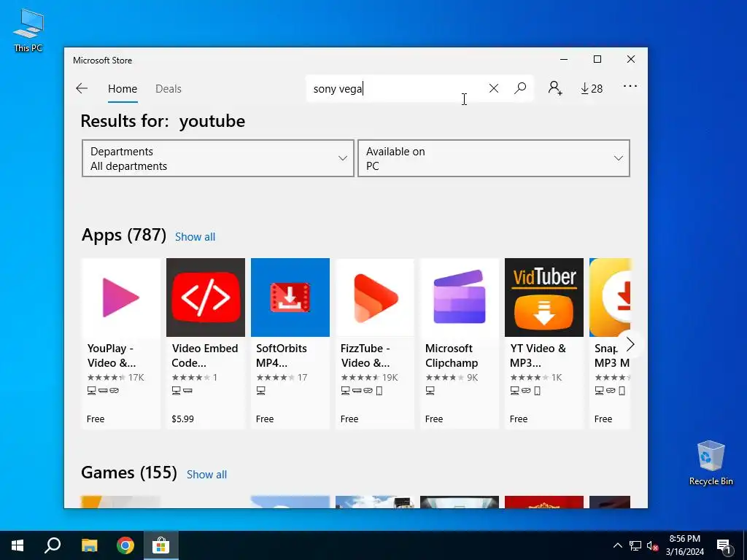Open the See more ellipsis menu
747x560 pixels.
click(630, 86)
